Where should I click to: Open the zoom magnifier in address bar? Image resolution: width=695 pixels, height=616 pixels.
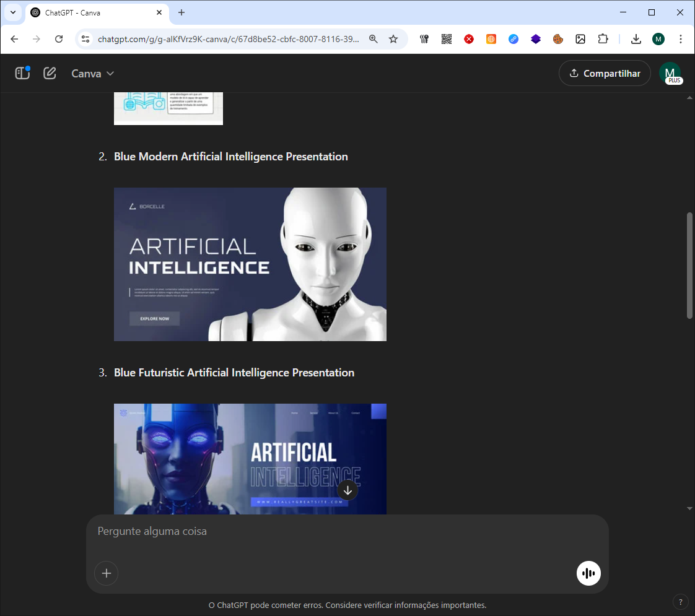tap(374, 39)
